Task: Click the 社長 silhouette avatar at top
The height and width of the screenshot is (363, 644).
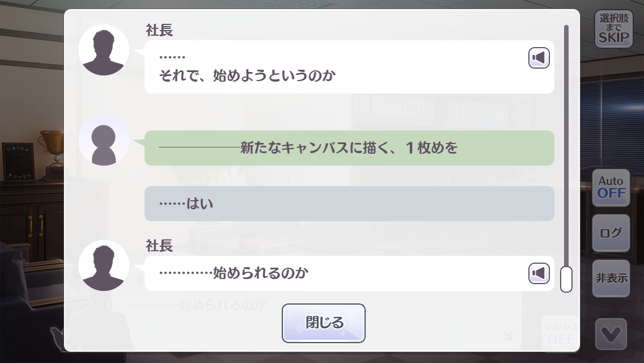Action: click(104, 50)
